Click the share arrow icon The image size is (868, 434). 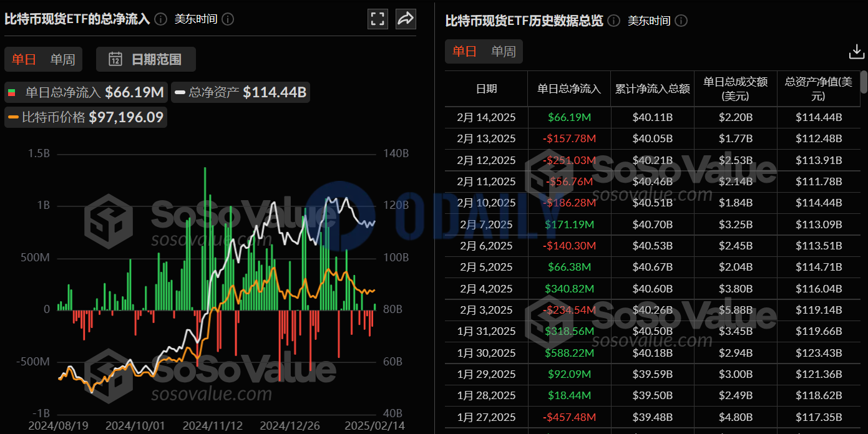point(406,18)
